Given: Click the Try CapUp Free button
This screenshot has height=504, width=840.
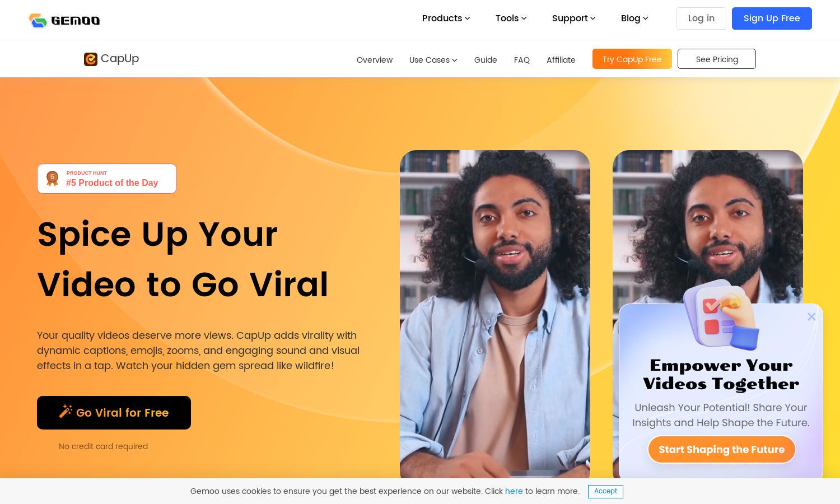Looking at the screenshot, I should (632, 59).
